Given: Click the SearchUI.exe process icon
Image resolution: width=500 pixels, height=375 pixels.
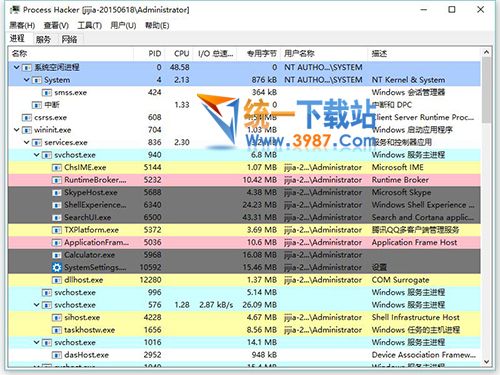Looking at the screenshot, I should (57, 218).
